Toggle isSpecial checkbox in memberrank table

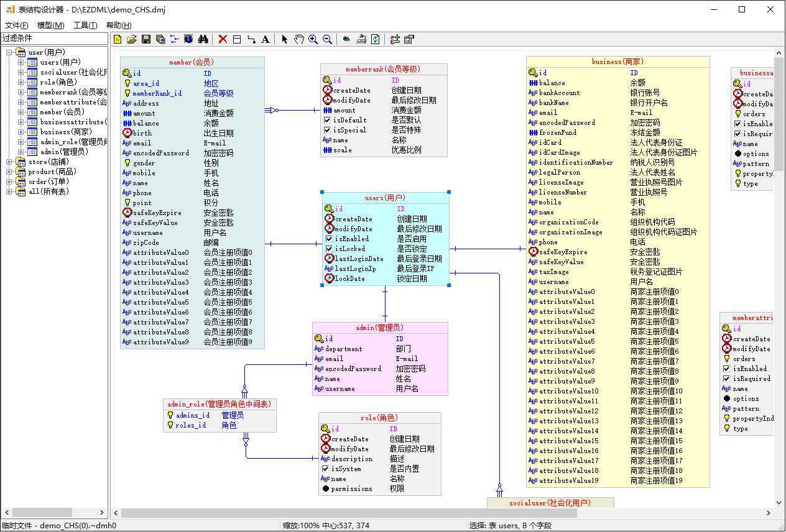[327, 130]
